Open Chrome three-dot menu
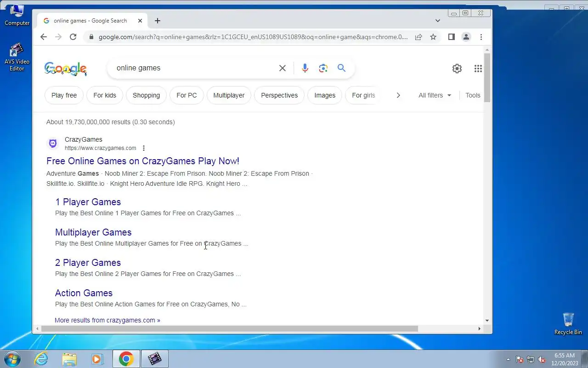The width and height of the screenshot is (588, 368). 481,37
